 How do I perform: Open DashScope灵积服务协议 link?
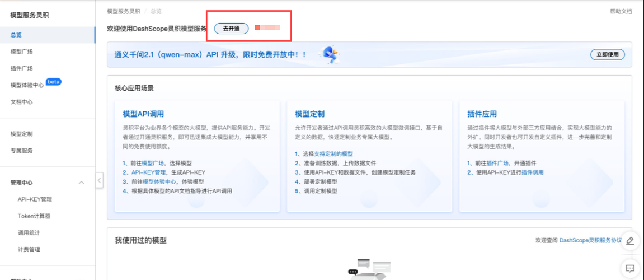tap(591, 240)
